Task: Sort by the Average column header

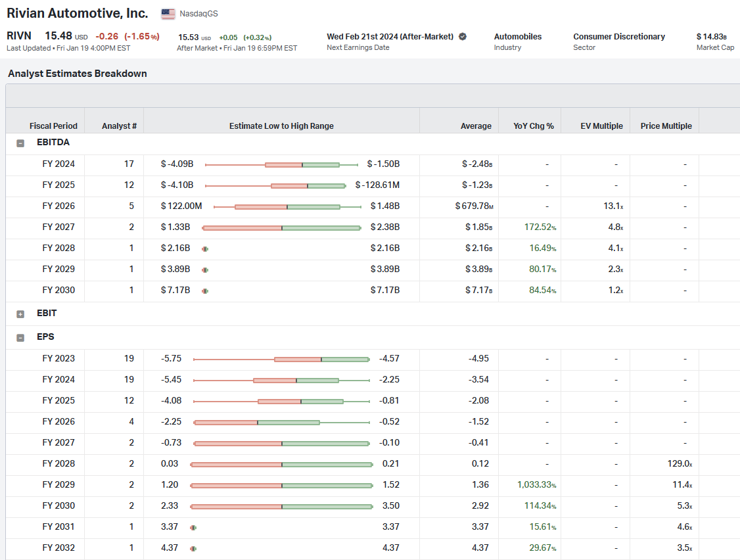Action: (x=476, y=126)
